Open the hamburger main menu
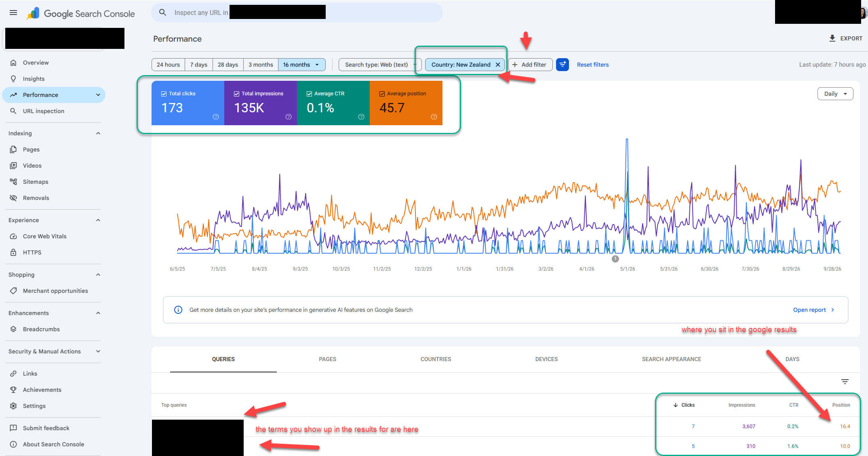Screen dimensions: 868x456 [x=13, y=13]
